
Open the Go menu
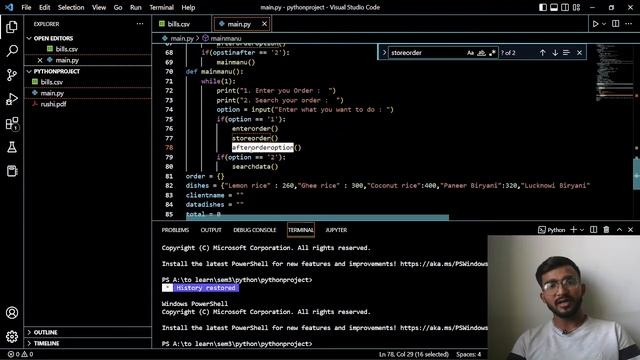(118, 7)
